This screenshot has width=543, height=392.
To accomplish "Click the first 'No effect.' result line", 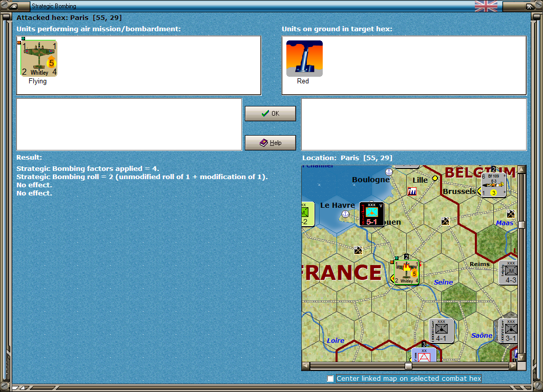I will point(34,185).
